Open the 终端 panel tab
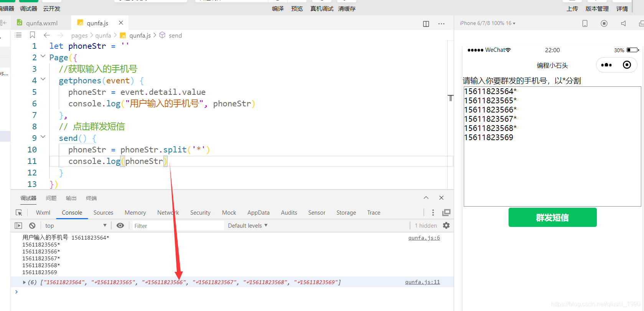 point(91,198)
